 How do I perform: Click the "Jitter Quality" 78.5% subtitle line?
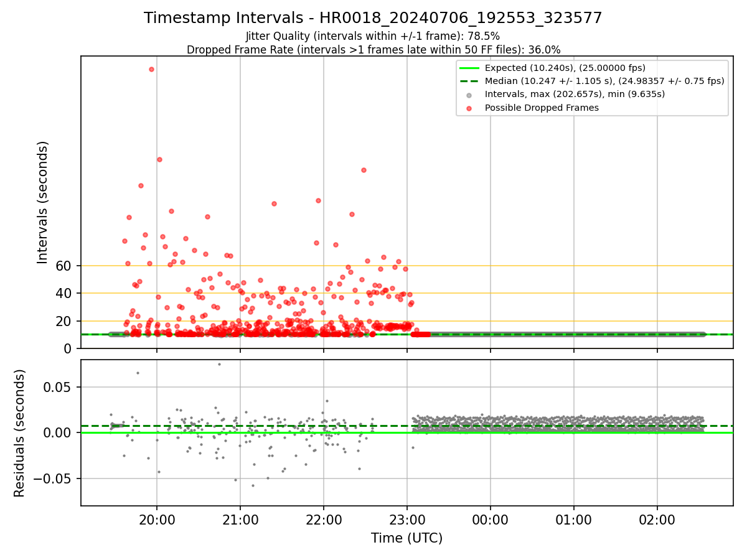click(373, 36)
